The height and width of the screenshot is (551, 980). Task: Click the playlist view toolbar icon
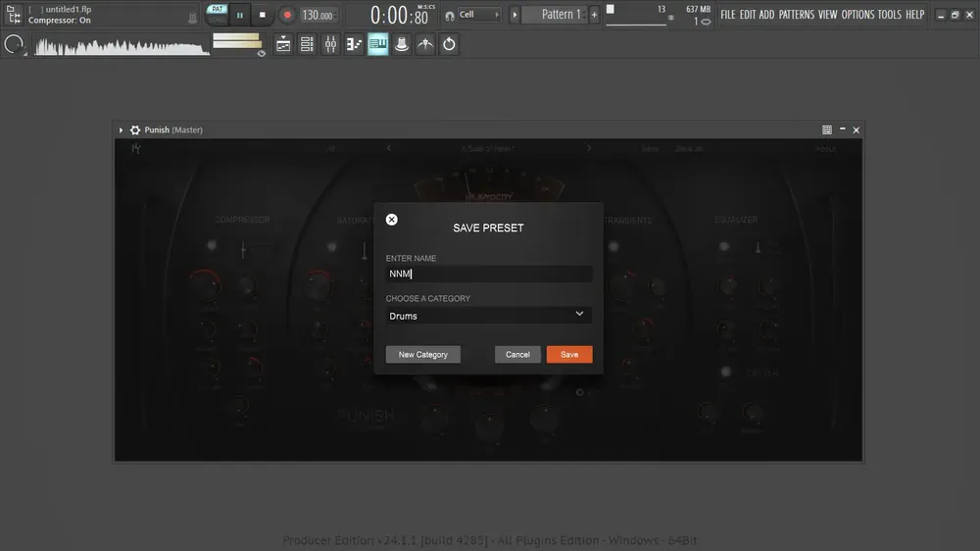tap(283, 44)
